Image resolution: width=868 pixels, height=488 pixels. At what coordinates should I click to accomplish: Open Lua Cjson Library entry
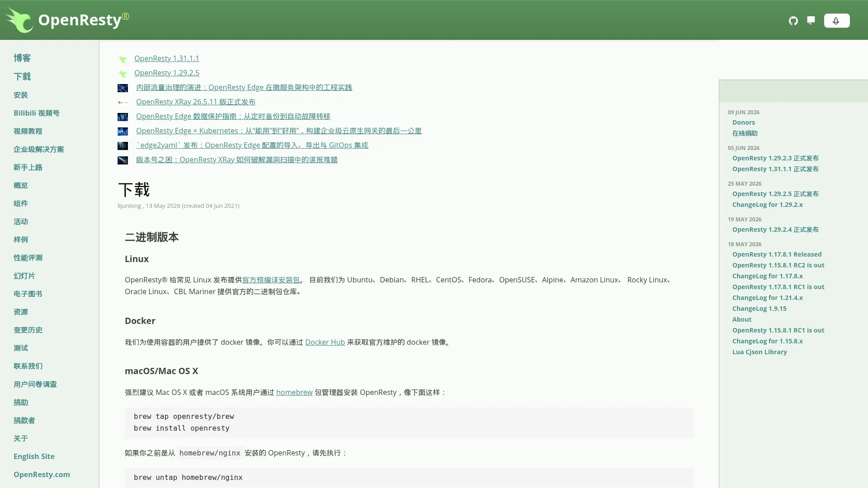click(x=759, y=352)
